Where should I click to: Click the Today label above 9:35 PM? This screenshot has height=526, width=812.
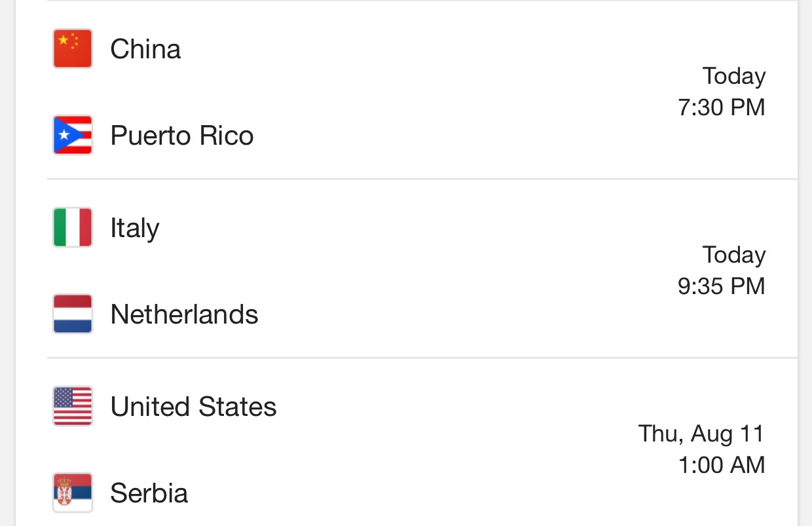(733, 255)
